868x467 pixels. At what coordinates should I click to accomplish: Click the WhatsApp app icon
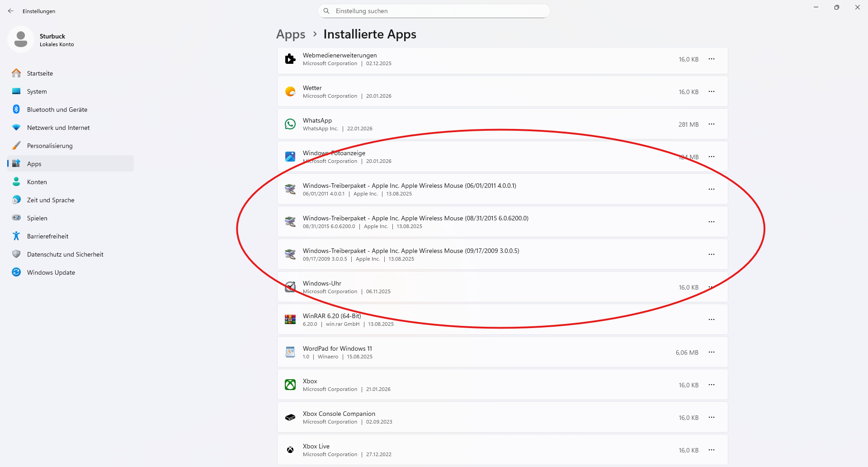point(290,124)
